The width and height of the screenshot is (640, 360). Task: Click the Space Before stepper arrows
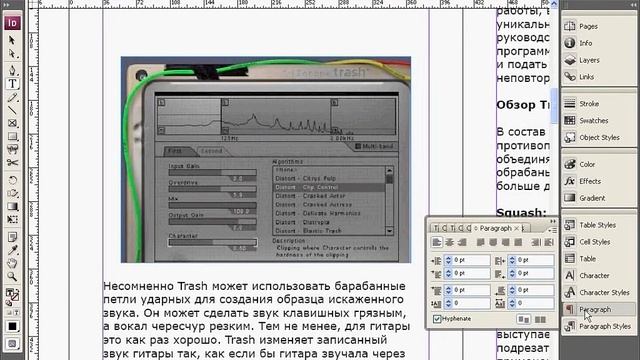(x=448, y=290)
